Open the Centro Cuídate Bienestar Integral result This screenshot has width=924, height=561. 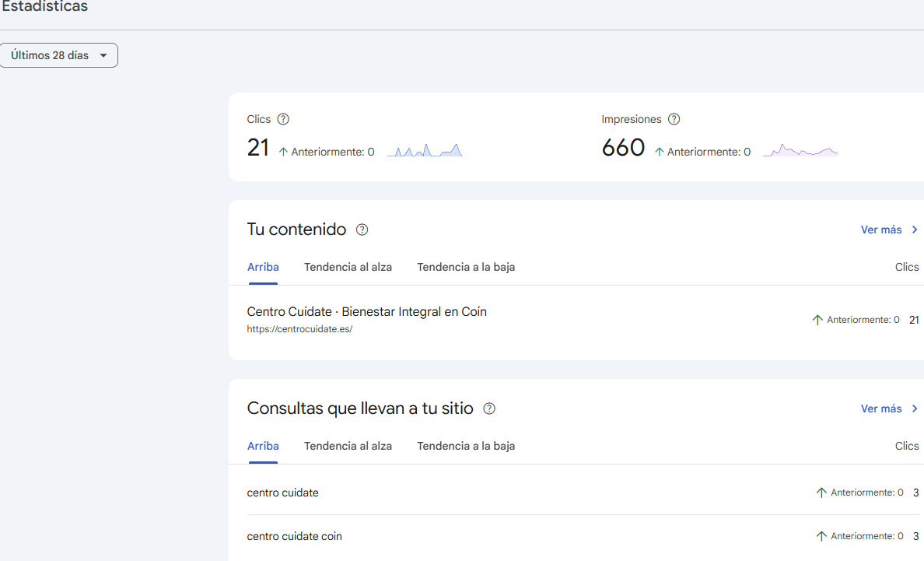pos(366,311)
